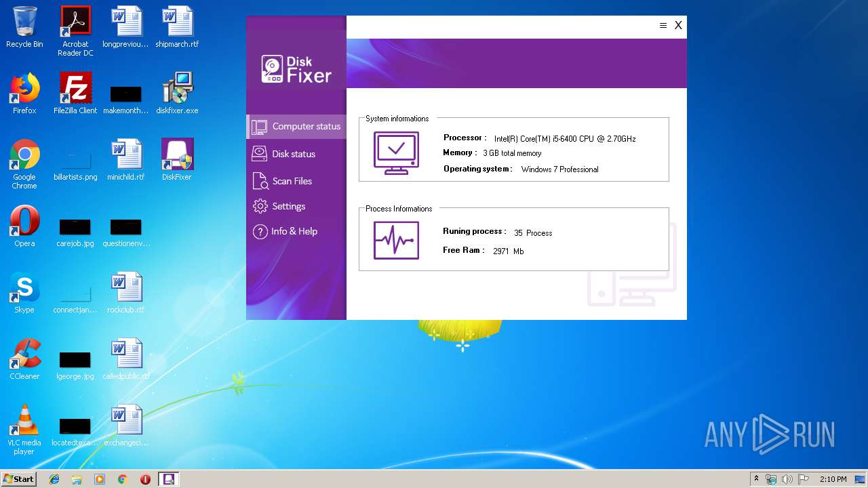Select the 35 Process value
The image size is (868, 488).
coord(533,232)
